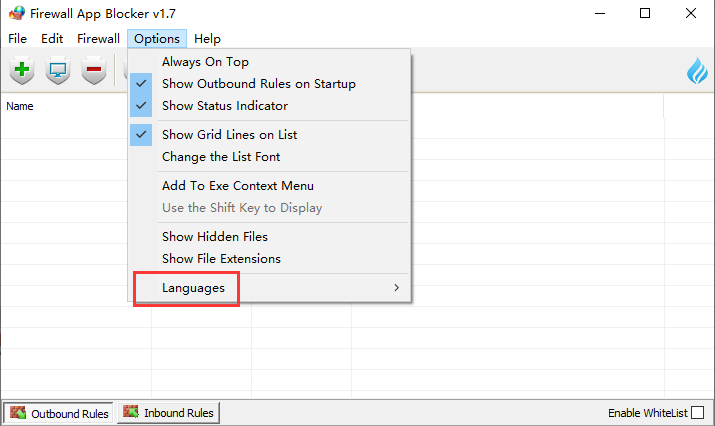Maximize the Firewall App Blocker window

point(645,13)
